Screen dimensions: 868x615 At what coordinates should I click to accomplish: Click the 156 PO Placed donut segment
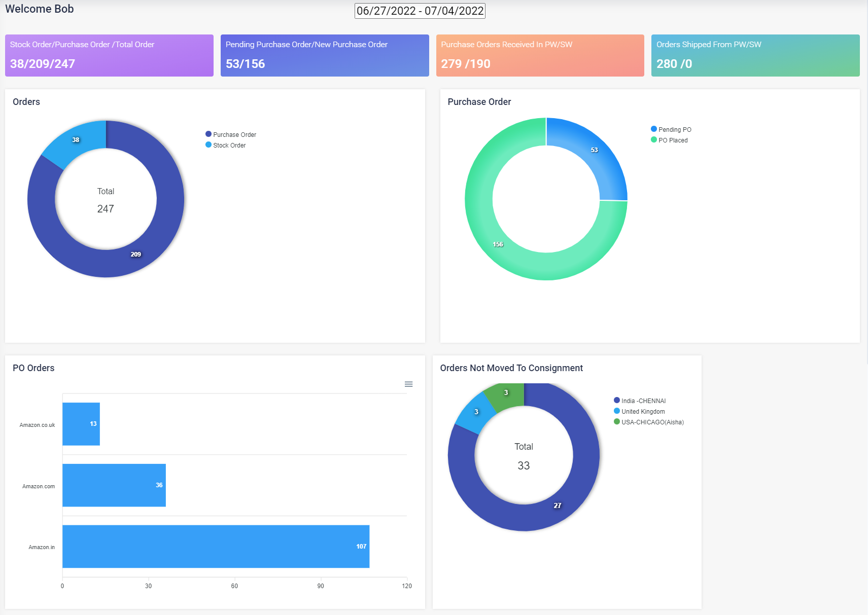pos(498,244)
